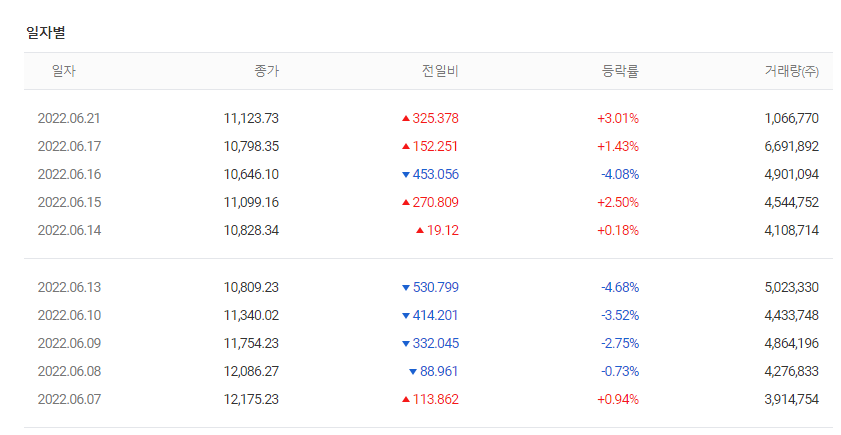Screen dimensions: 841x435
Task: Click the volume 5,023,330
Action: coord(792,287)
